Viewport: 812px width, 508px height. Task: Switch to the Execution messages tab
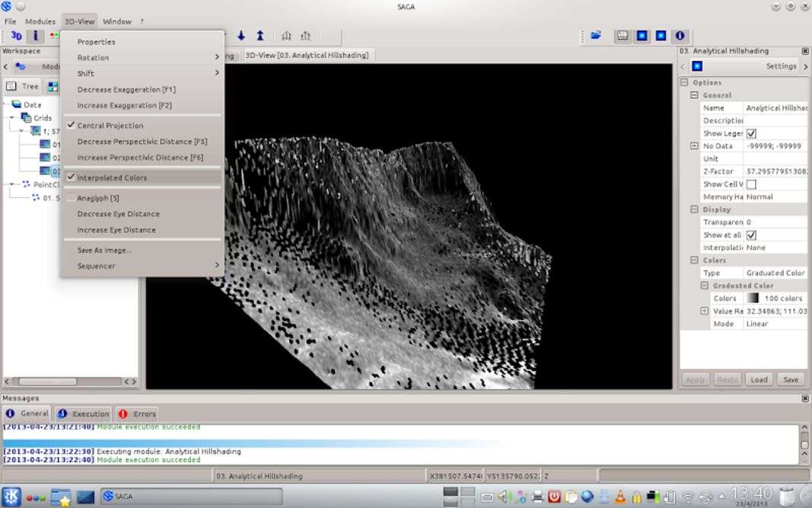pyautogui.click(x=84, y=414)
